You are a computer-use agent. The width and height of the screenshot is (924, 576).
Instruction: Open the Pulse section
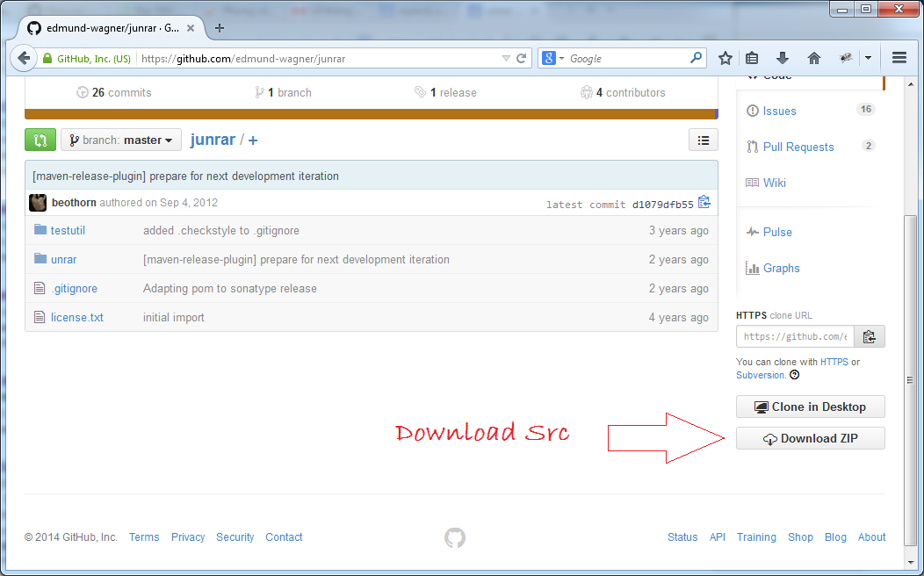pyautogui.click(x=777, y=232)
